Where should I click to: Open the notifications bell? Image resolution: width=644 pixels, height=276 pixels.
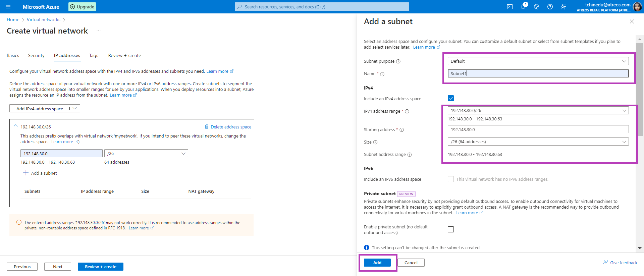point(523,6)
